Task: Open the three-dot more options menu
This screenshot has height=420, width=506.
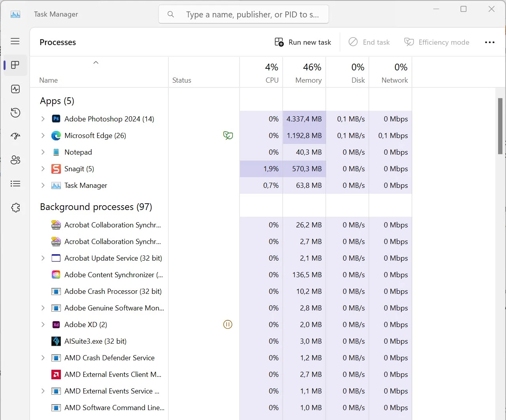Action: 490,42
